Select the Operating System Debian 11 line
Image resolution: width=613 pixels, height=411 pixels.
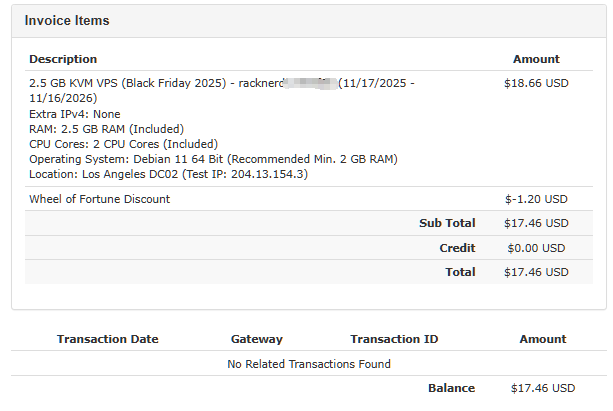(x=213, y=159)
